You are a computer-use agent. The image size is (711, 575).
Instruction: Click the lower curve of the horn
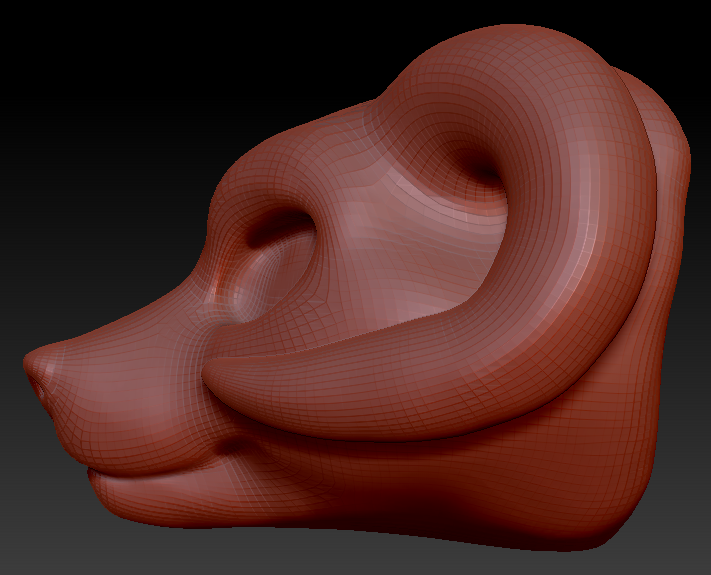[400, 400]
